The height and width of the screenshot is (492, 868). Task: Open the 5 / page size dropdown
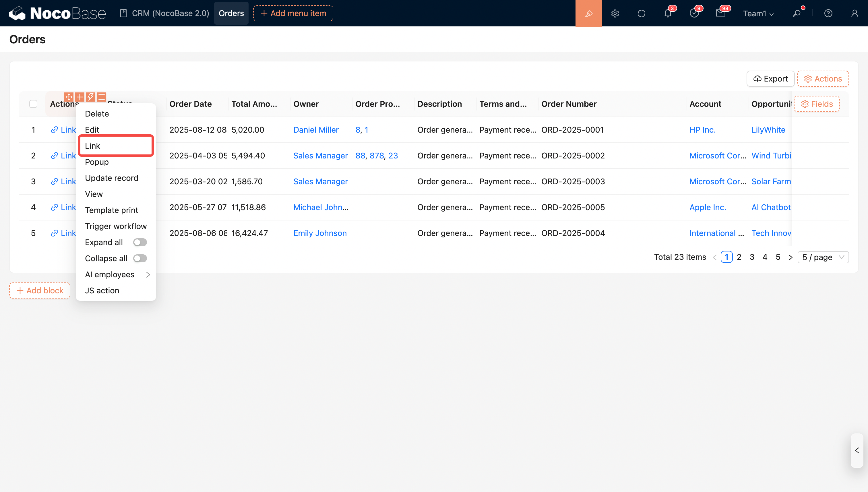point(823,257)
